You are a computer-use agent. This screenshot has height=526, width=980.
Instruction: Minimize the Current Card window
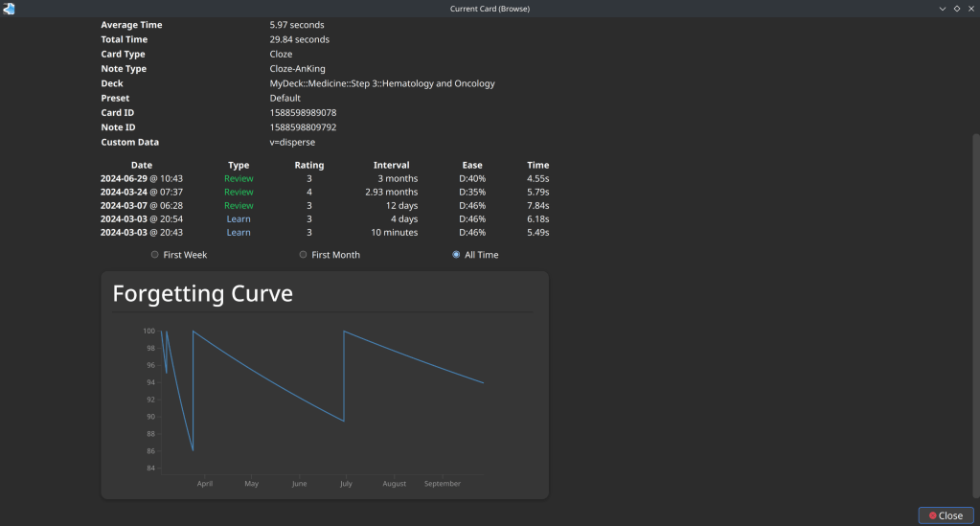point(943,9)
